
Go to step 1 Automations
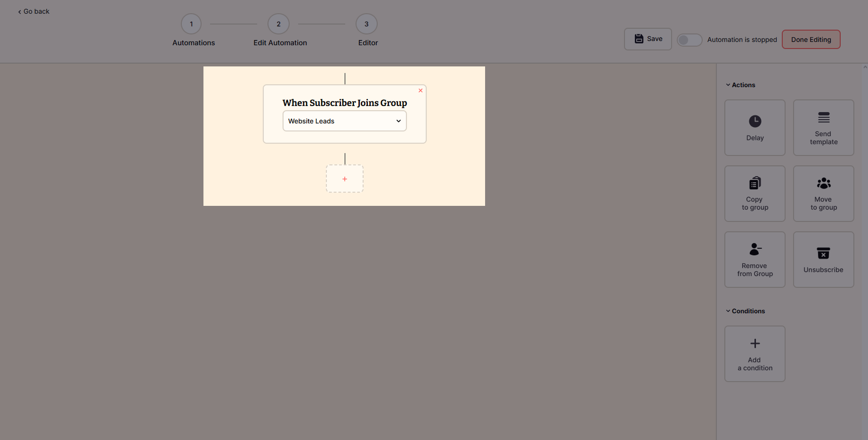pyautogui.click(x=191, y=24)
